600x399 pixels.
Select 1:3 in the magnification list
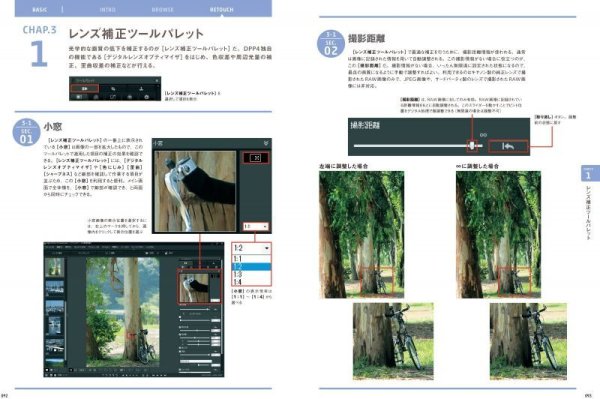(251, 274)
